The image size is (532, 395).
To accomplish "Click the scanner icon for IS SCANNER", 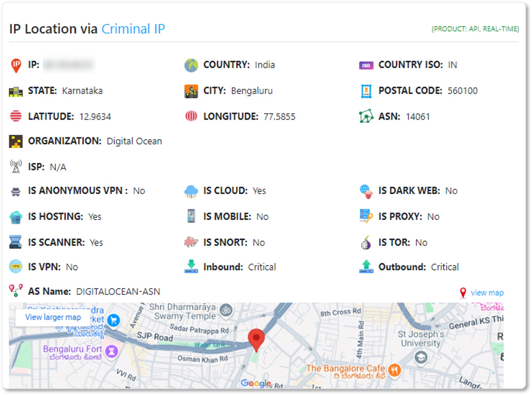I will (x=16, y=242).
